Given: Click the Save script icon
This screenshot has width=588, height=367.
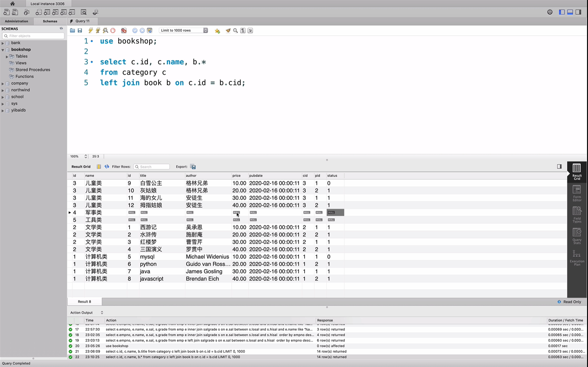Looking at the screenshot, I should pyautogui.click(x=79, y=31).
